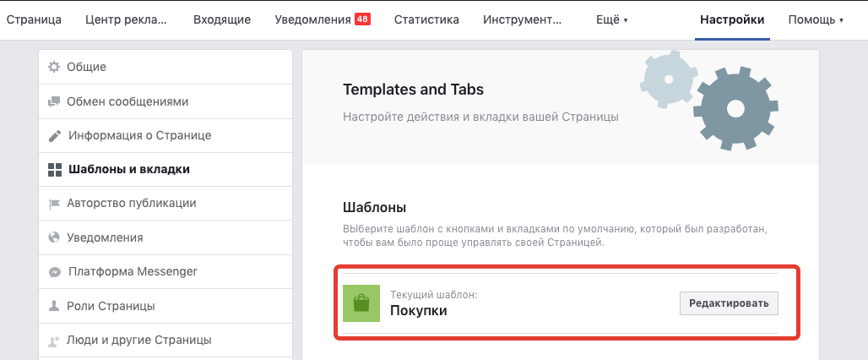Open Уведомления settings in the sidebar
Image resolution: width=868 pixels, height=360 pixels.
(165, 237)
